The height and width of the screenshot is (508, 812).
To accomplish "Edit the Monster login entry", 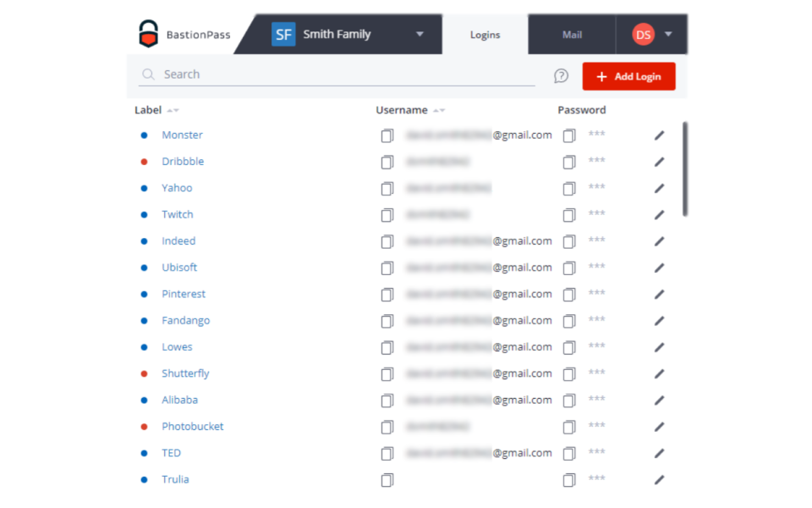I will coord(659,135).
